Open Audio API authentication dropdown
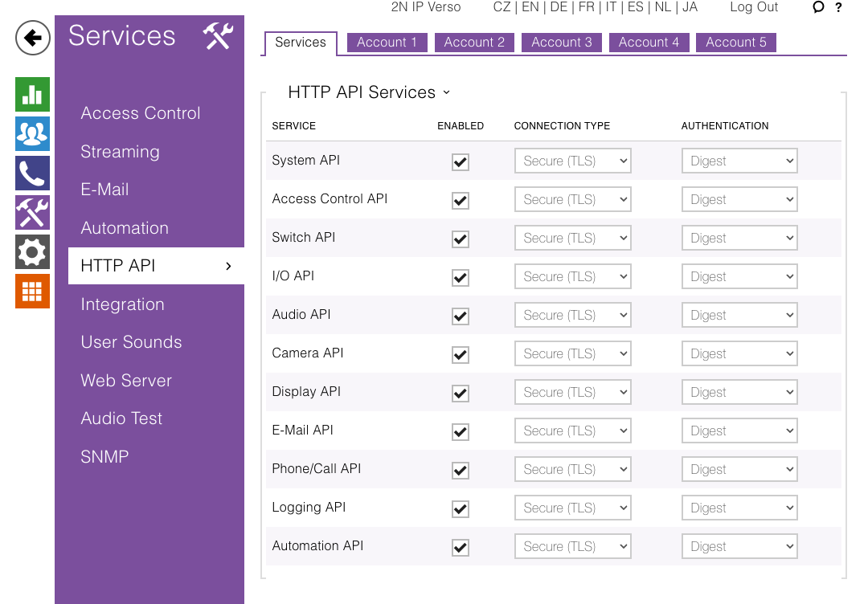The image size is (868, 604). pos(739,316)
